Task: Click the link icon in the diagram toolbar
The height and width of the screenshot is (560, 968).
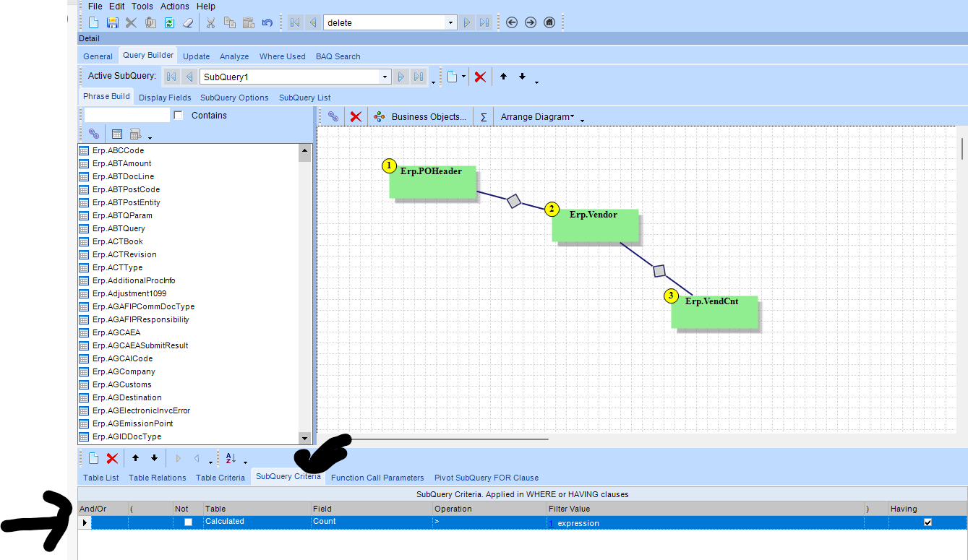Action: pyautogui.click(x=333, y=116)
